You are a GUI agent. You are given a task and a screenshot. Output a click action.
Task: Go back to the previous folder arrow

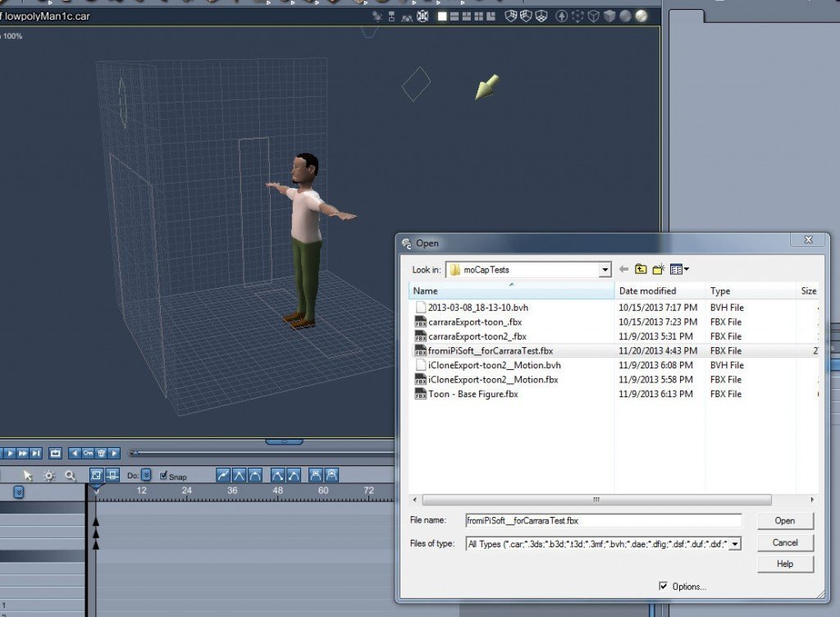tap(623, 269)
